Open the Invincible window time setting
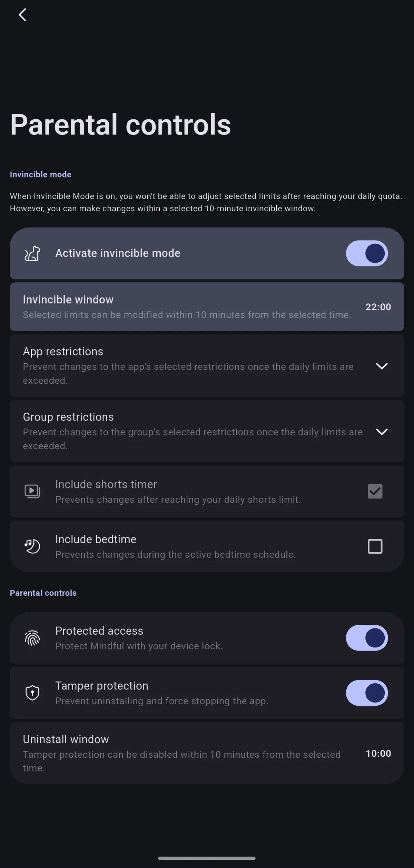414x868 pixels. [x=207, y=307]
